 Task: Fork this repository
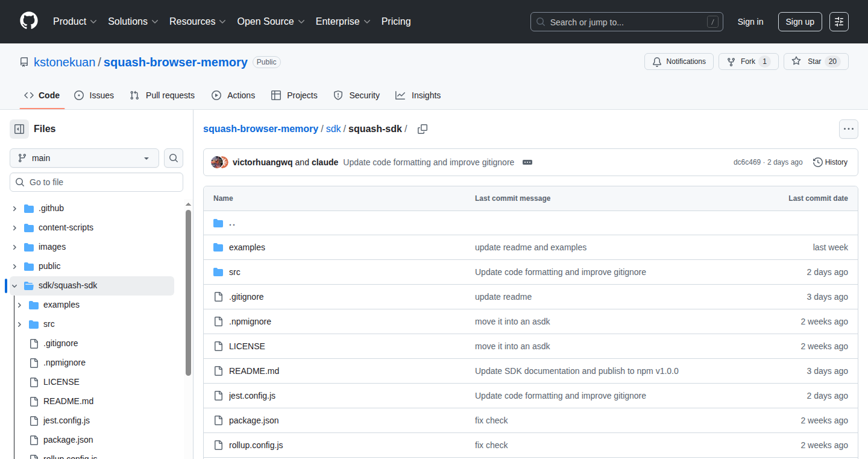[749, 62]
